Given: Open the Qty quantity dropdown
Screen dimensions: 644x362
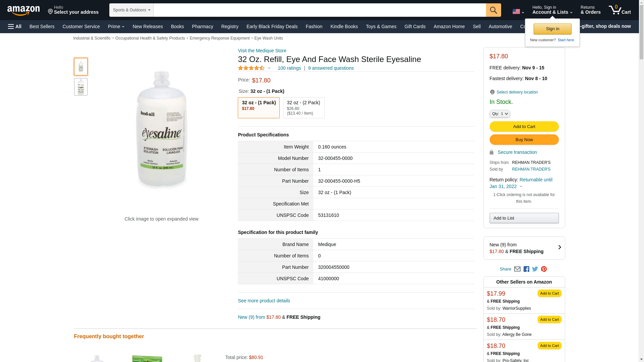Looking at the screenshot, I should [500, 114].
